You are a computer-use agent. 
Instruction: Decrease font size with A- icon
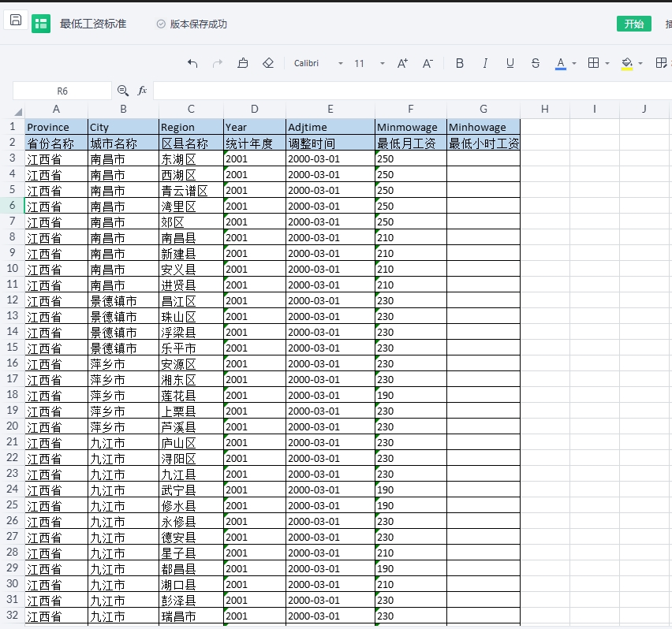427,63
